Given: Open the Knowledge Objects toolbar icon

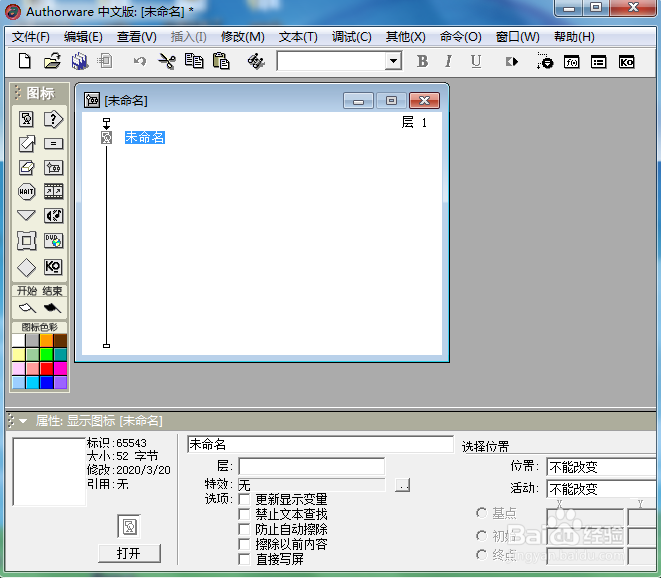Looking at the screenshot, I should point(626,62).
